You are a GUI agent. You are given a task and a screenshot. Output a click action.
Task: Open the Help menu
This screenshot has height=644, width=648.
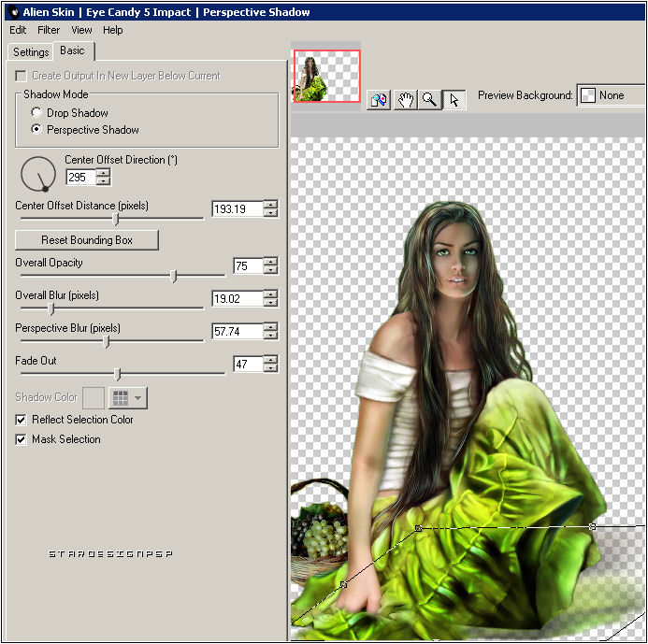click(113, 30)
